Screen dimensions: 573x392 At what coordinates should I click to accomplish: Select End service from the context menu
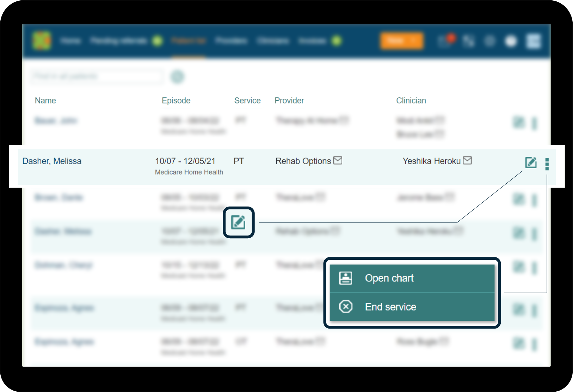390,306
